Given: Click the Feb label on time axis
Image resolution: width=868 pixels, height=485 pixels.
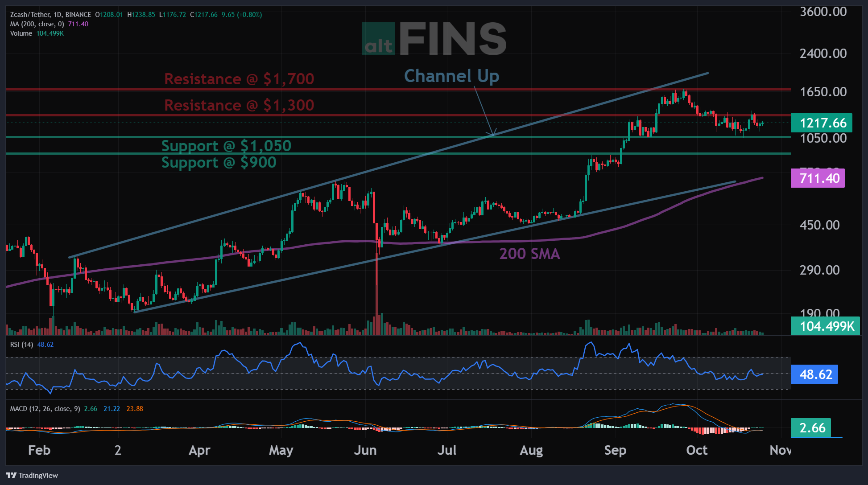Looking at the screenshot, I should pos(39,450).
